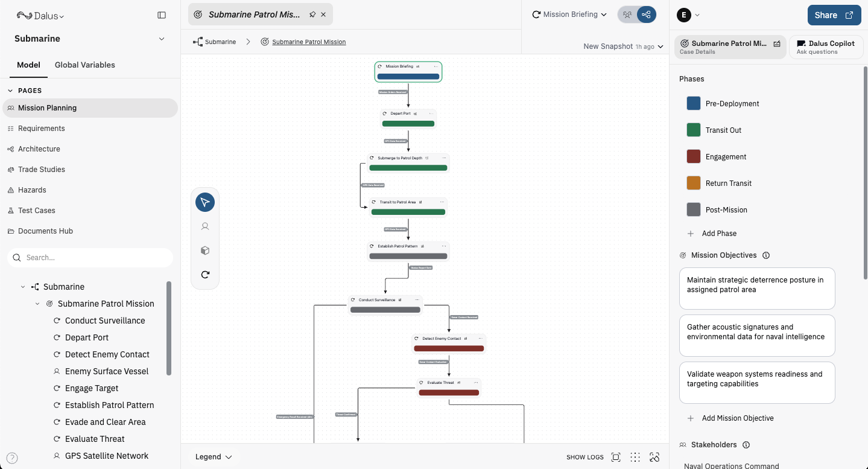
Task: Switch to the Global Variables tab
Action: pos(85,65)
